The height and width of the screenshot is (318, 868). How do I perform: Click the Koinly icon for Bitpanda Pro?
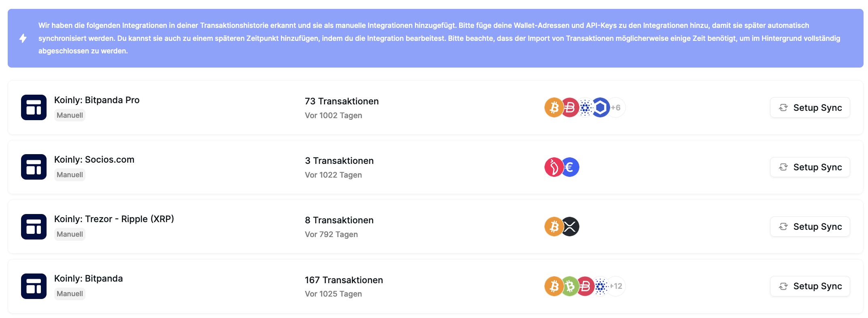pyautogui.click(x=34, y=107)
